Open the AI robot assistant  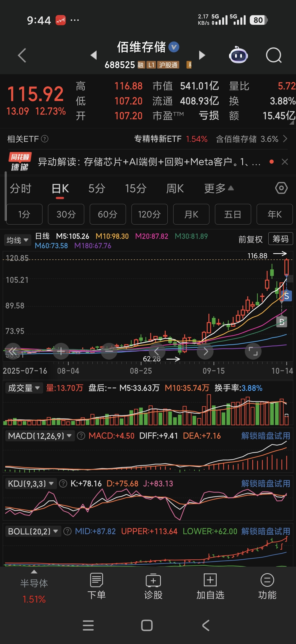point(238,55)
